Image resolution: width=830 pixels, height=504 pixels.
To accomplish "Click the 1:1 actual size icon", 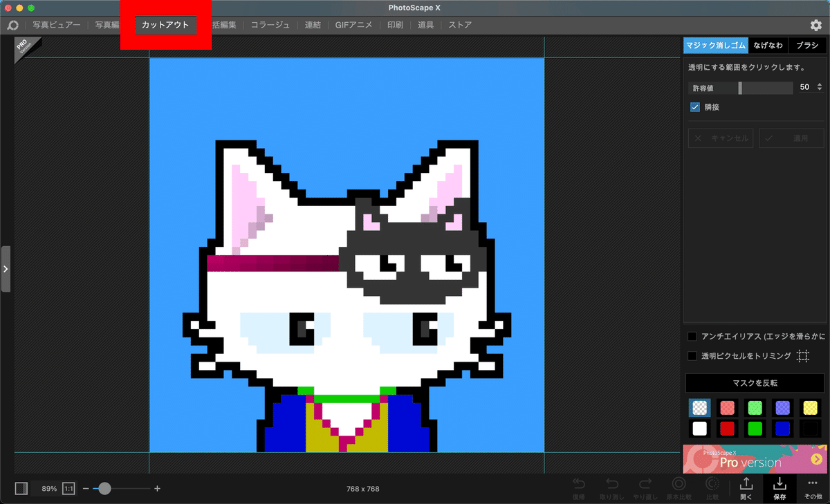I will 69,488.
